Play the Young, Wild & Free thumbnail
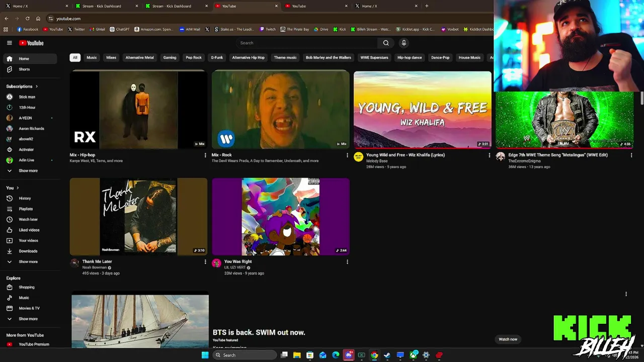This screenshot has width=644, height=362. pos(423,110)
